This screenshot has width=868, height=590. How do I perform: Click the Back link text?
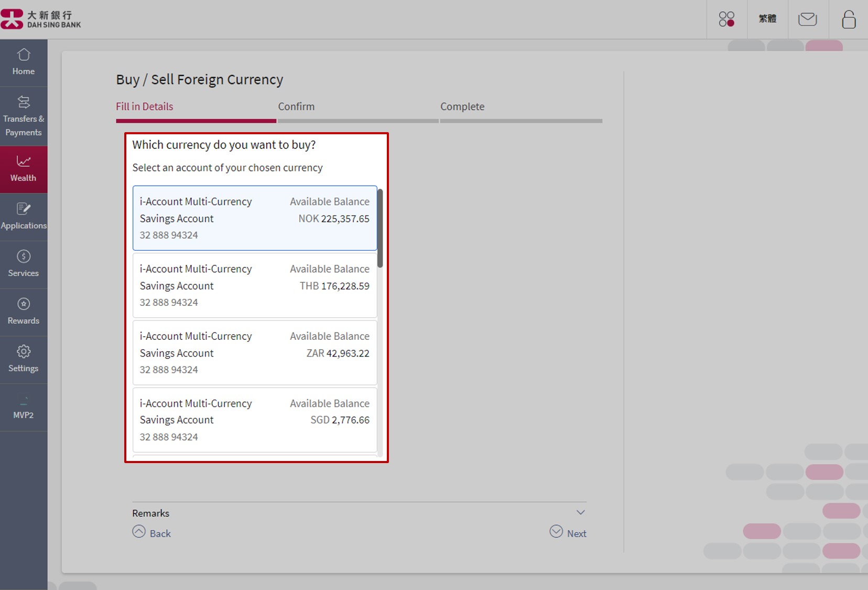click(x=160, y=533)
